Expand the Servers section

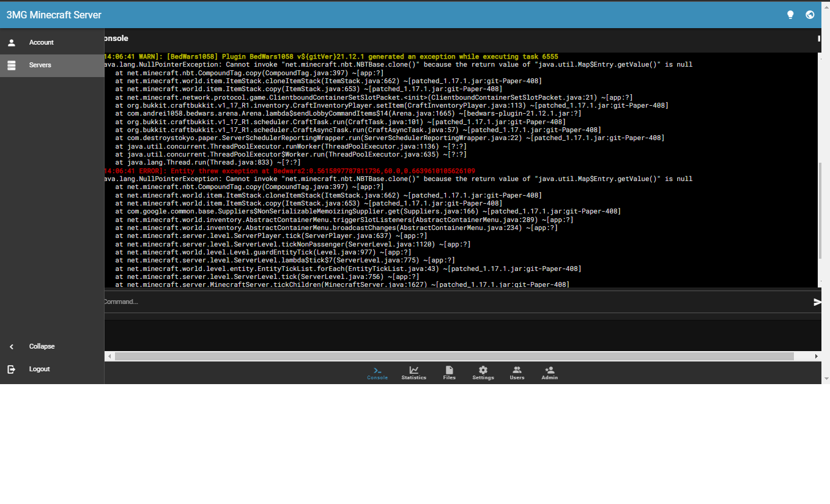point(41,64)
